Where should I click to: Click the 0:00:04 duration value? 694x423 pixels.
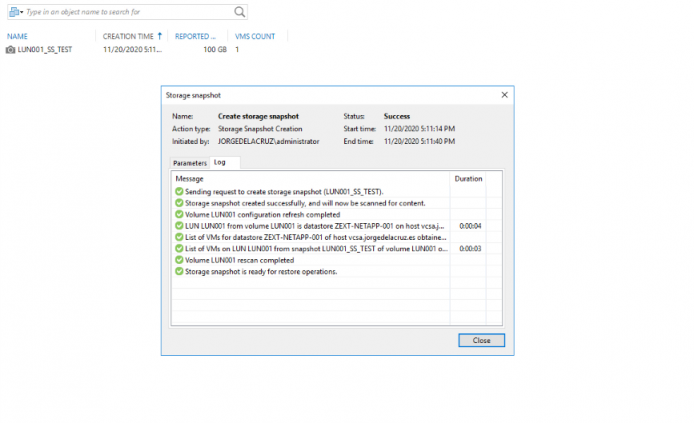pyautogui.click(x=470, y=226)
